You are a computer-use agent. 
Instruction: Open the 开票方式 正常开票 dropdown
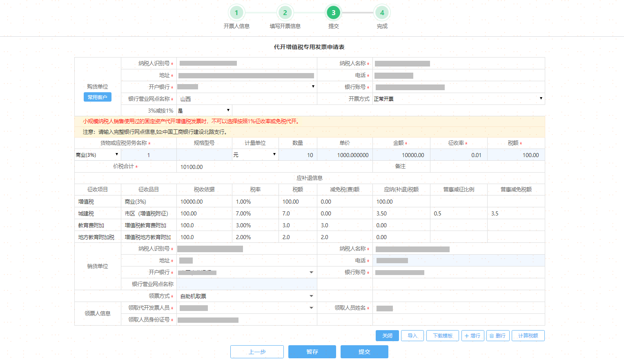[459, 99]
